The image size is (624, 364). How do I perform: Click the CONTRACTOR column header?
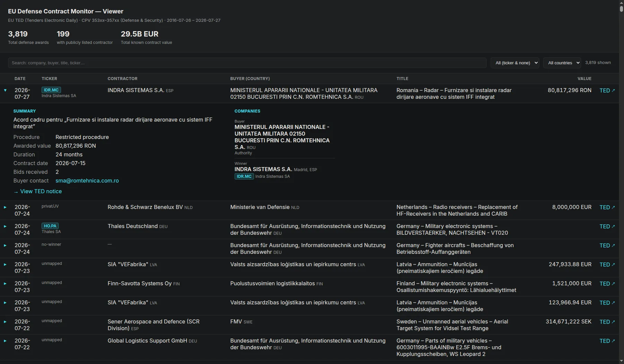coord(122,79)
